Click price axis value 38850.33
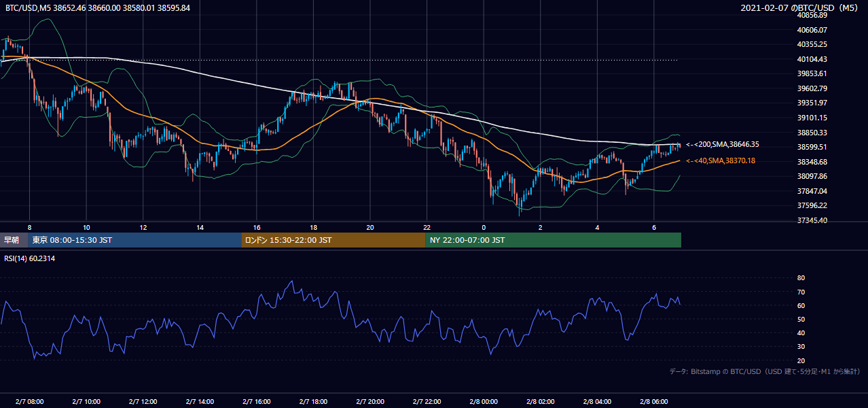Image resolution: width=868 pixels, height=408 pixels. pos(812,133)
